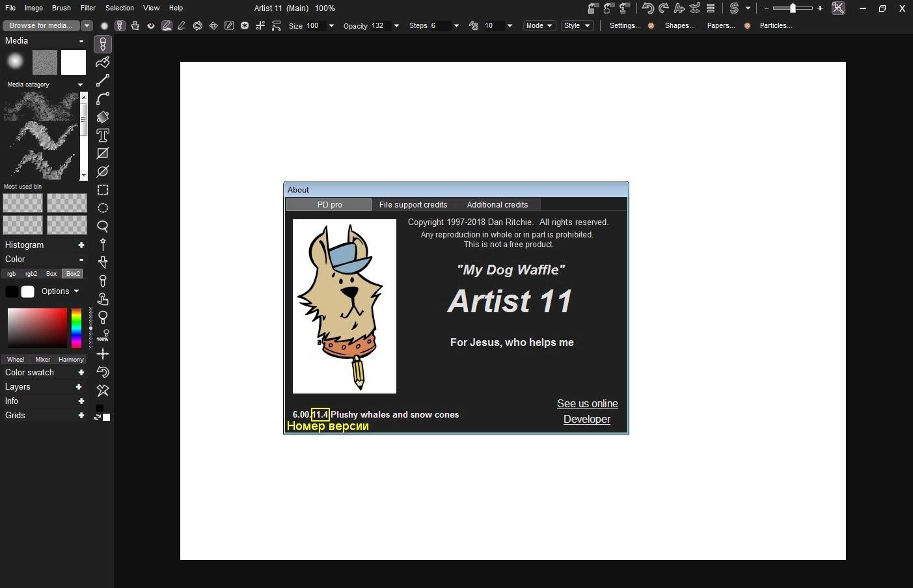Select the paint bucket fill tool
Screen dimensions: 913x588
pyautogui.click(x=103, y=117)
